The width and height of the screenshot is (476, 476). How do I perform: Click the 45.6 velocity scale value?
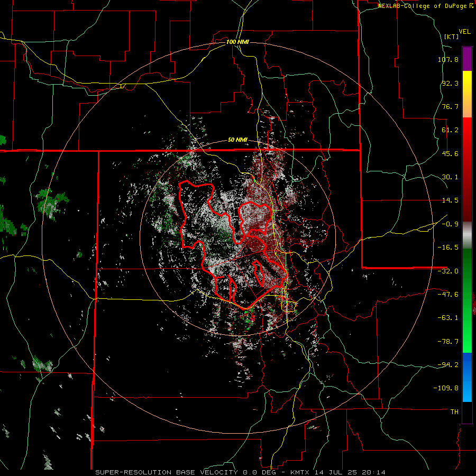point(450,153)
